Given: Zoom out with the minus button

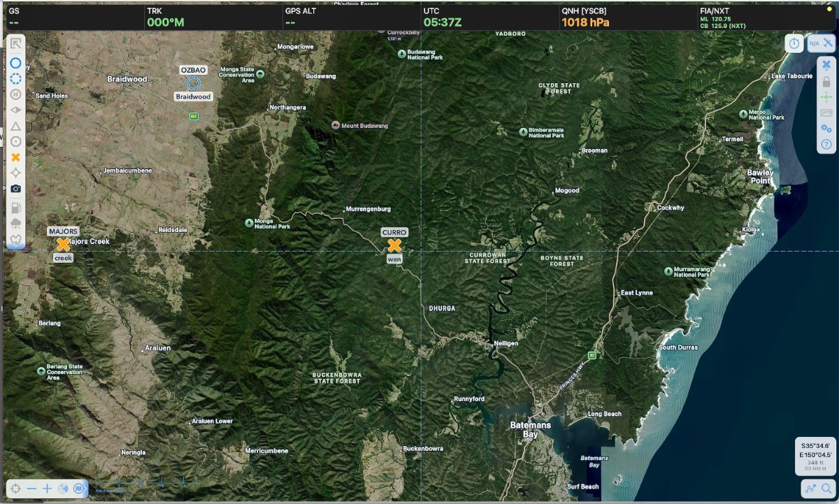Looking at the screenshot, I should (x=31, y=489).
